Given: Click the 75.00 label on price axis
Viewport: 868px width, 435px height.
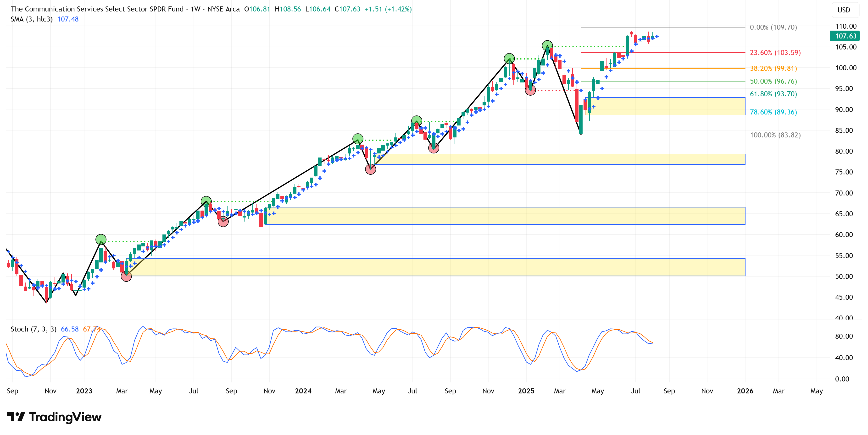Looking at the screenshot, I should pos(844,172).
